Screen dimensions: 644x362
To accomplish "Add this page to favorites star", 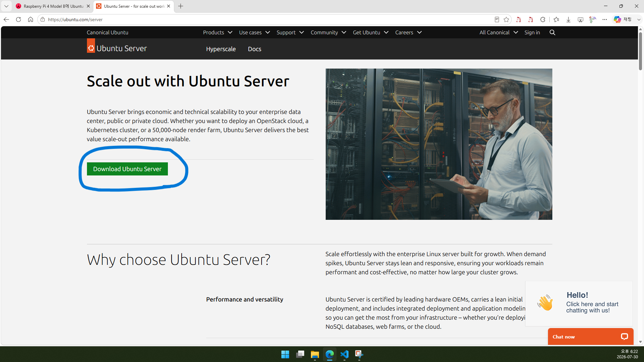I will (506, 19).
